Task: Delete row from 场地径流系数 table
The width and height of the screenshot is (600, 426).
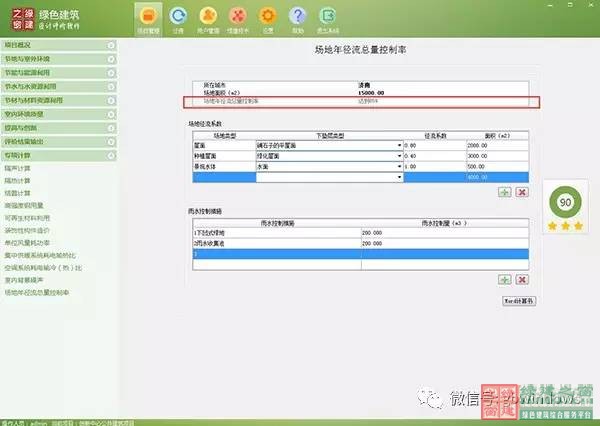Action: tap(521, 192)
